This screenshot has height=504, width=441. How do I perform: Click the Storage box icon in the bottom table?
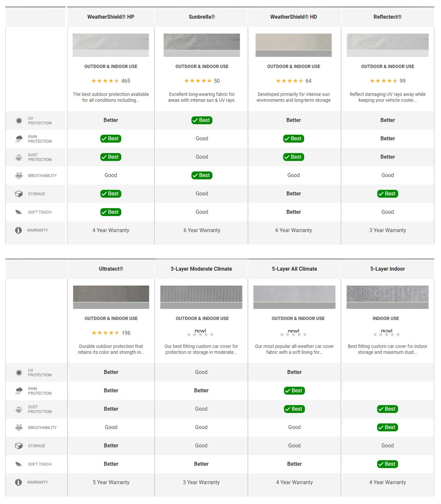coord(19,446)
